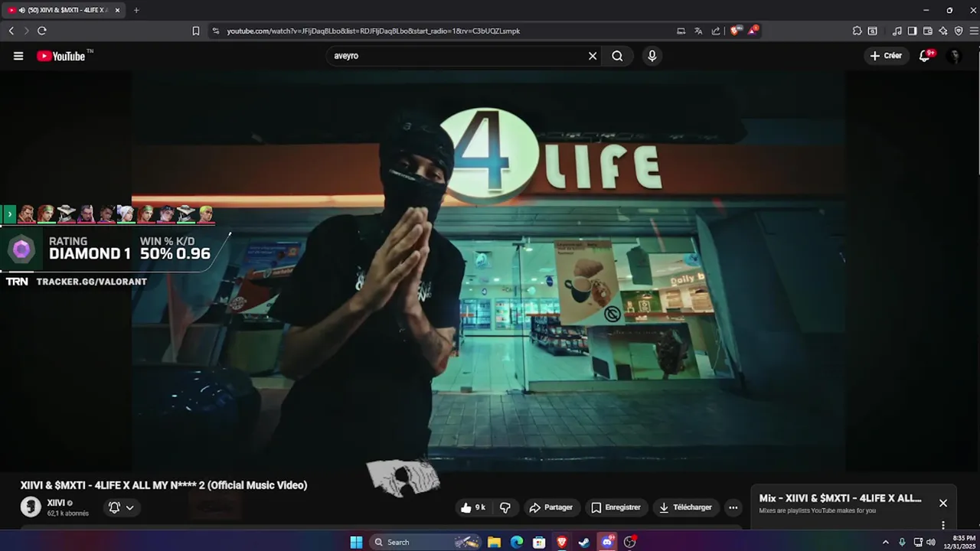
Task: Toggle the browser sidebar panel
Action: (x=912, y=31)
